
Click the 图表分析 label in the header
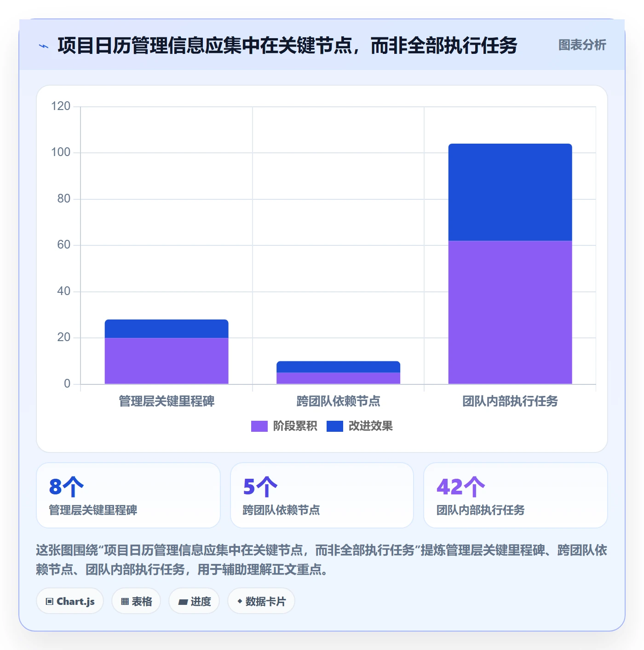point(582,45)
